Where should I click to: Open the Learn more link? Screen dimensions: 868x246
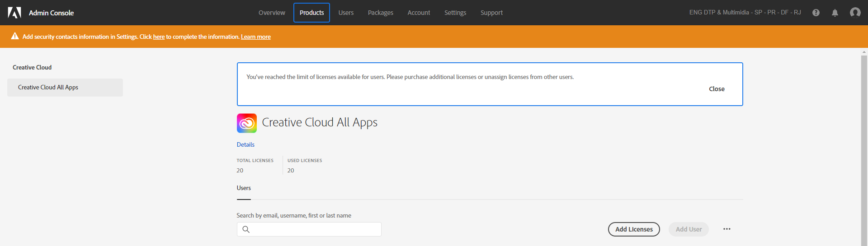tap(256, 37)
